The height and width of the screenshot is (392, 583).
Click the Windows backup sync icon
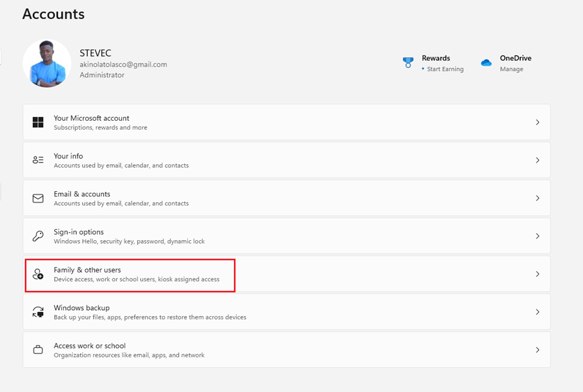[x=38, y=312]
